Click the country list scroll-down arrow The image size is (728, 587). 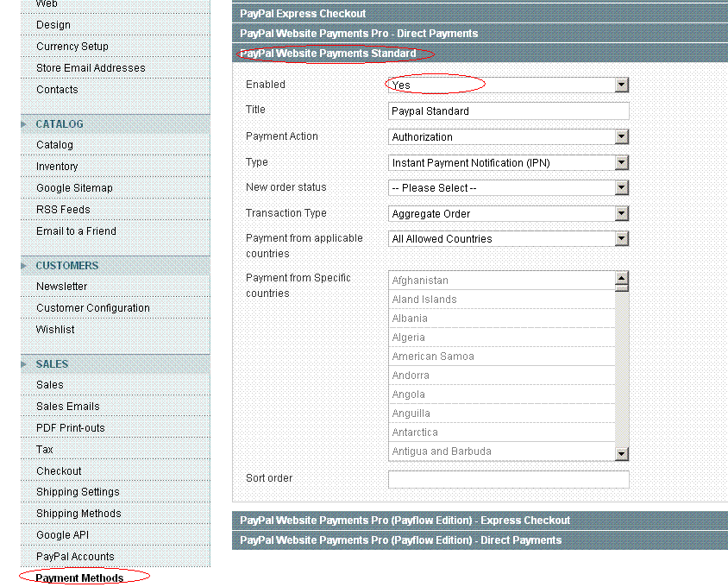622,453
